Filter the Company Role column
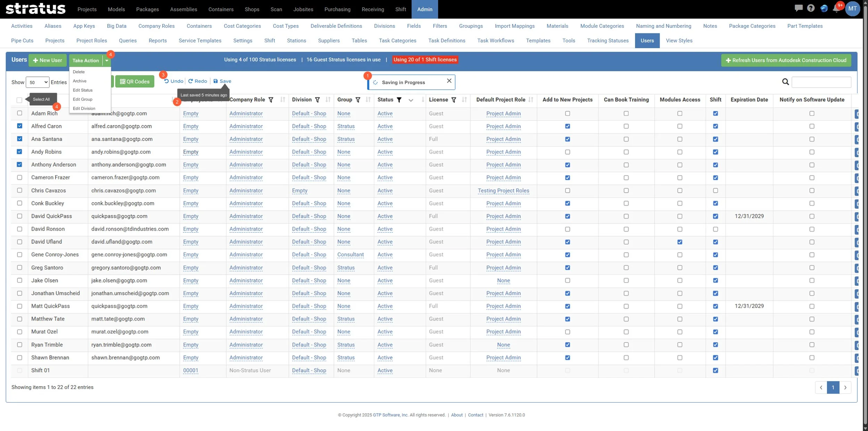The height and width of the screenshot is (431, 868). 271,100
